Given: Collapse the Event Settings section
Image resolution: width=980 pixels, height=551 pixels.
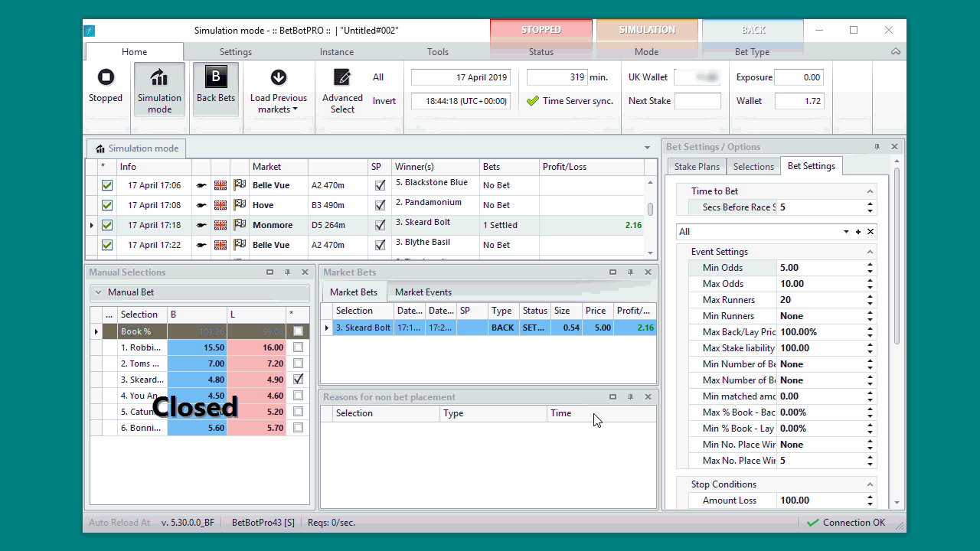Looking at the screenshot, I should point(870,252).
